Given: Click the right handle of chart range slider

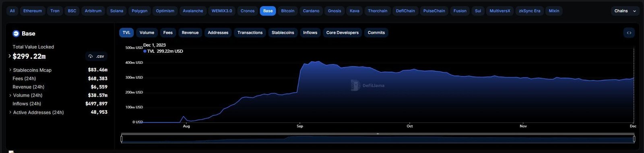Looking at the screenshot, I should (x=634, y=139).
